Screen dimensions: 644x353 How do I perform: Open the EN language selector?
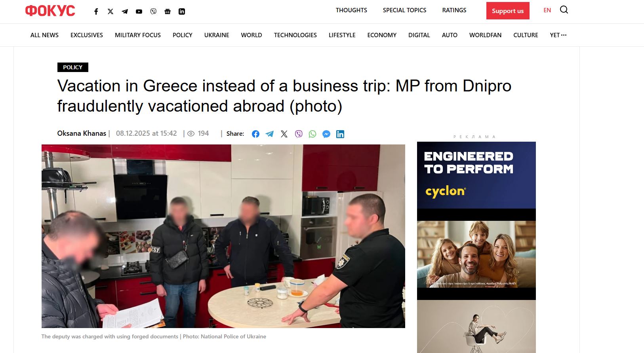(x=547, y=10)
